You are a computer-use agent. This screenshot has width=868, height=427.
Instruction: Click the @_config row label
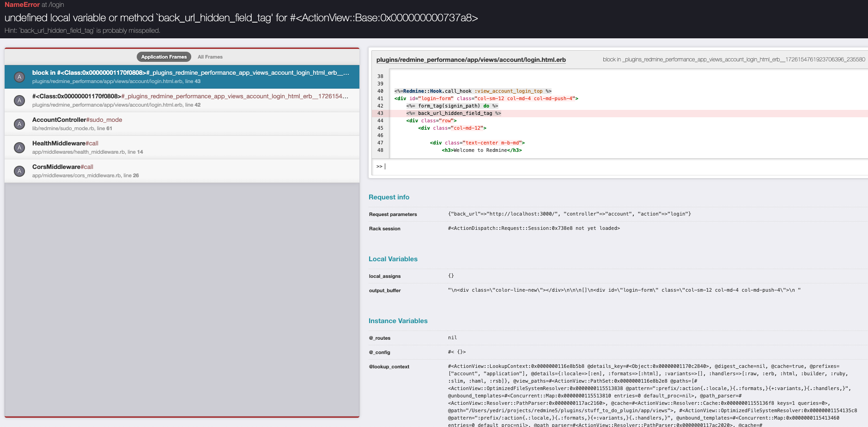point(380,352)
